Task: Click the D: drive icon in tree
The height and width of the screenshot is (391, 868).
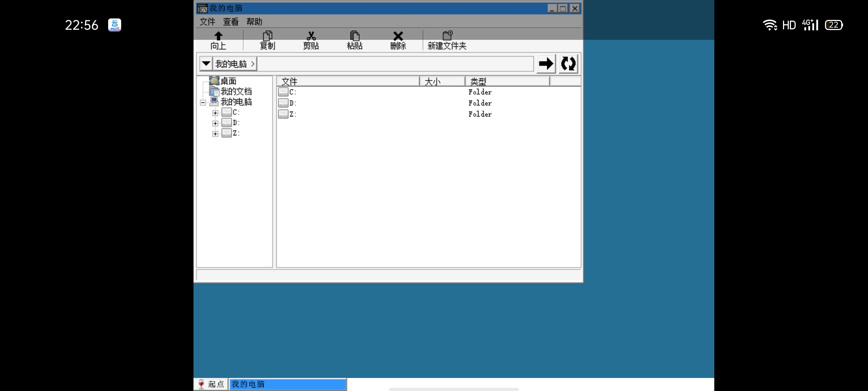Action: click(x=227, y=123)
